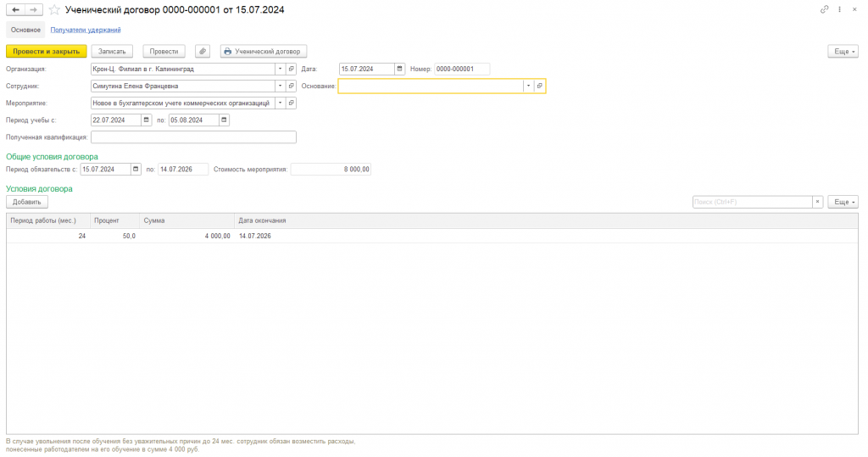Select the amount cell 4 000,00
Image resolution: width=868 pixels, height=457 pixels.
[187, 236]
